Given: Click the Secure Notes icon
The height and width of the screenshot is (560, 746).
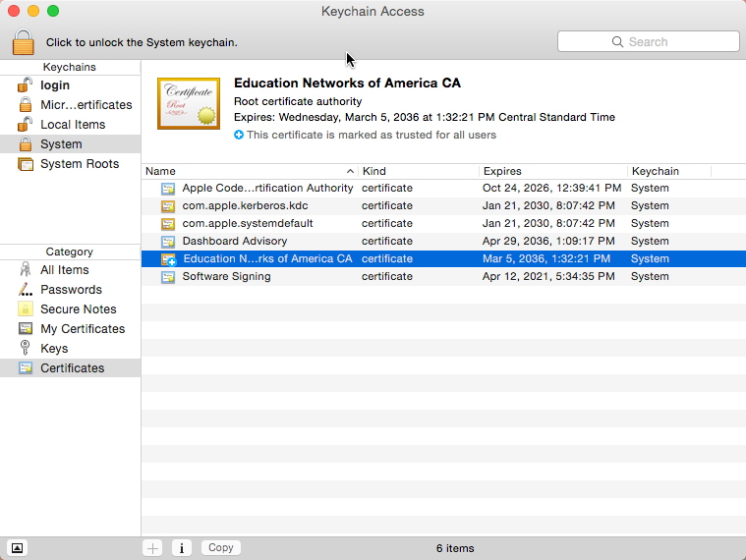Looking at the screenshot, I should (x=26, y=309).
